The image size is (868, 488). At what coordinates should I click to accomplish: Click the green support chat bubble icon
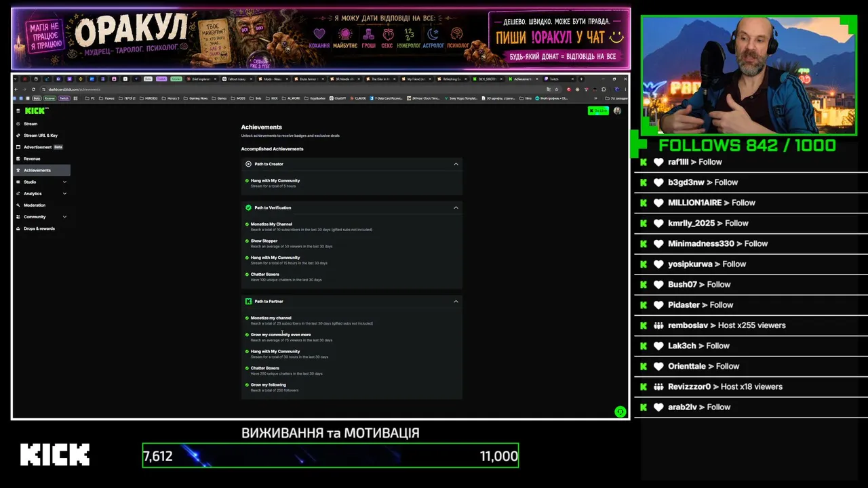point(620,411)
